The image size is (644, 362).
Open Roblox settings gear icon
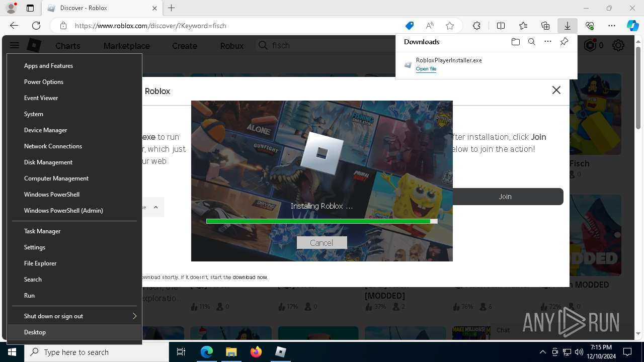coord(618,45)
